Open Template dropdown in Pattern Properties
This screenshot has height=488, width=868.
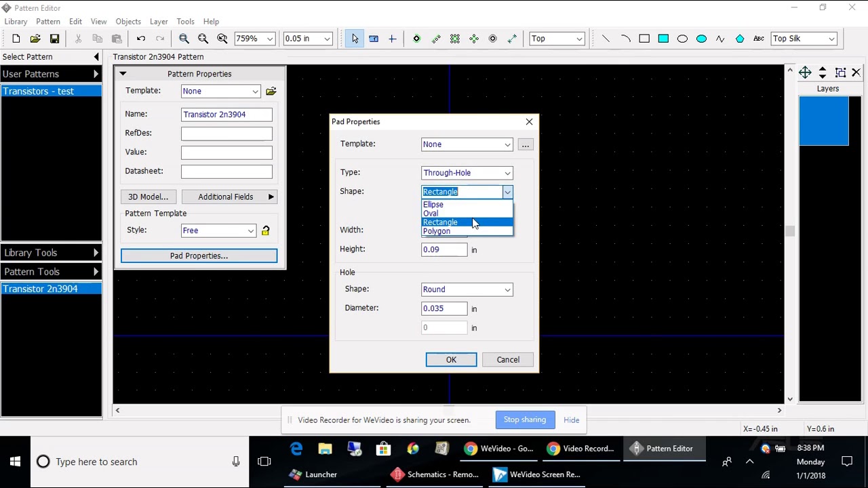255,91
